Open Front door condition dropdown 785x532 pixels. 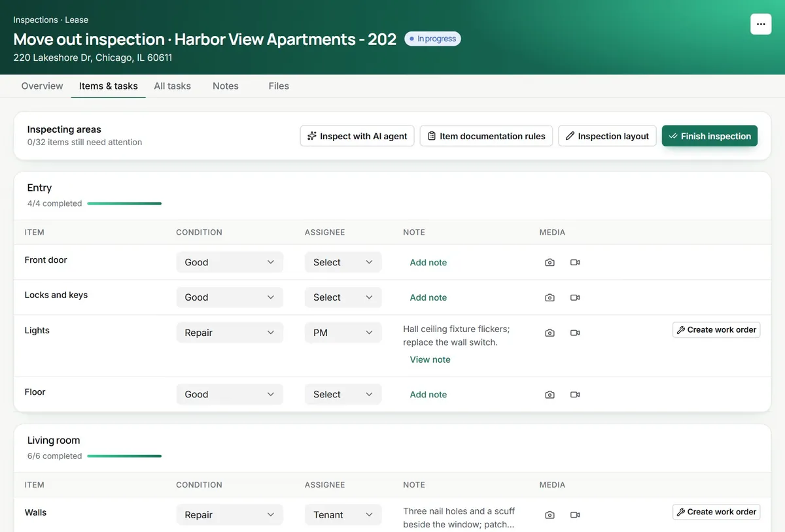230,262
